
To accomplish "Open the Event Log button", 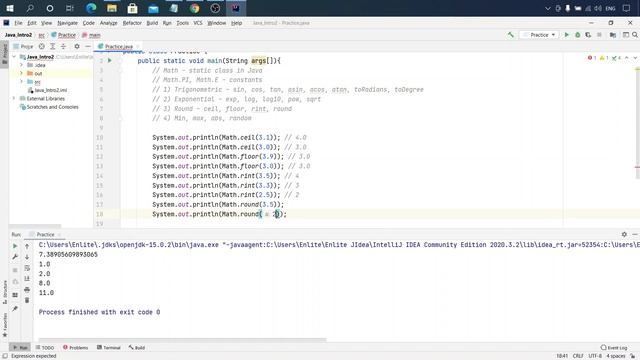I will pyautogui.click(x=614, y=347).
